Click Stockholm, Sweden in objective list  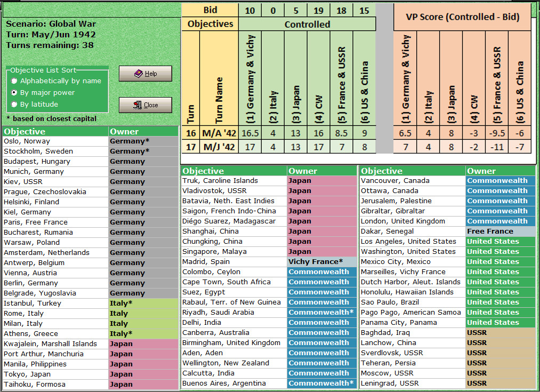tap(90, 151)
